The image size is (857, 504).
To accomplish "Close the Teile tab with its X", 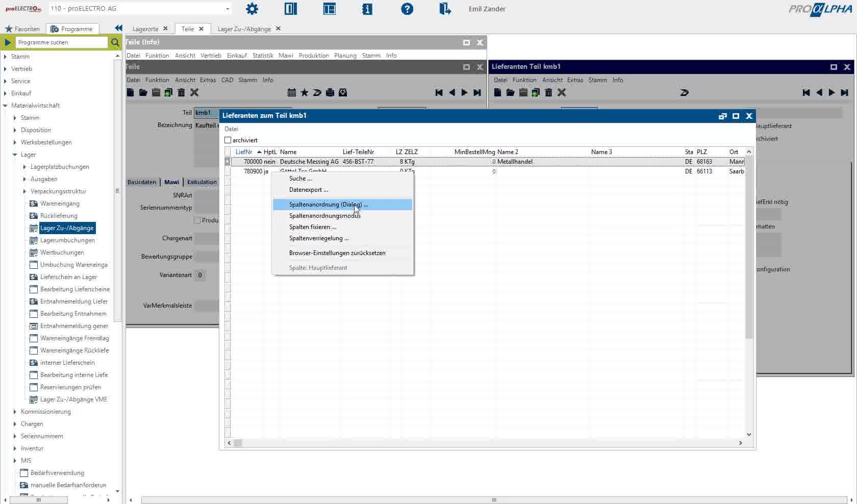I will (201, 29).
